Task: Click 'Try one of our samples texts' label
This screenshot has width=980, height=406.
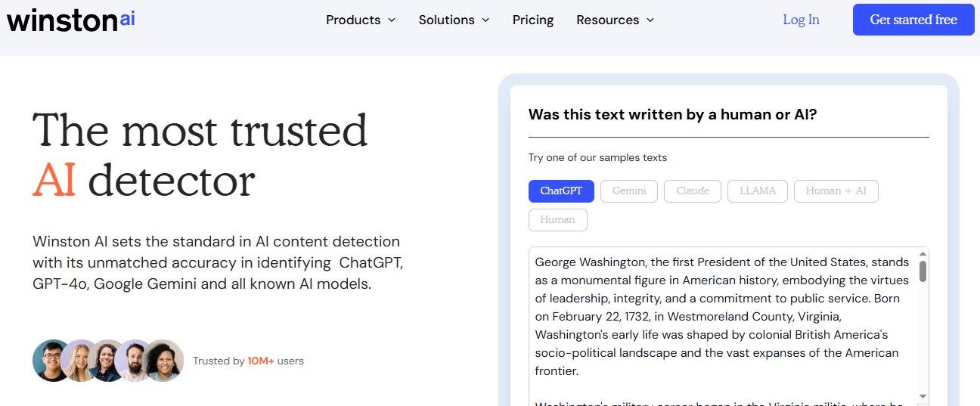Action: (x=597, y=158)
